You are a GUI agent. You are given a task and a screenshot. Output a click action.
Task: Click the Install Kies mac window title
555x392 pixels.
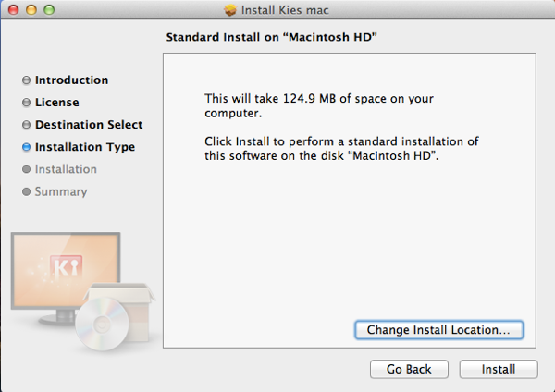click(x=285, y=10)
